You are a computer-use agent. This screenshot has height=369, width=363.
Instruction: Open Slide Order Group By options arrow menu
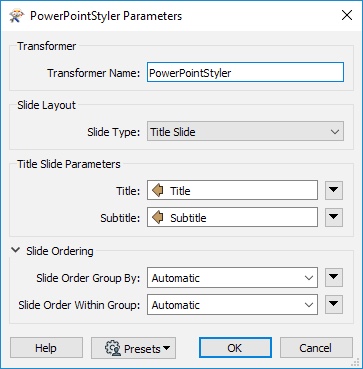pyautogui.click(x=334, y=277)
